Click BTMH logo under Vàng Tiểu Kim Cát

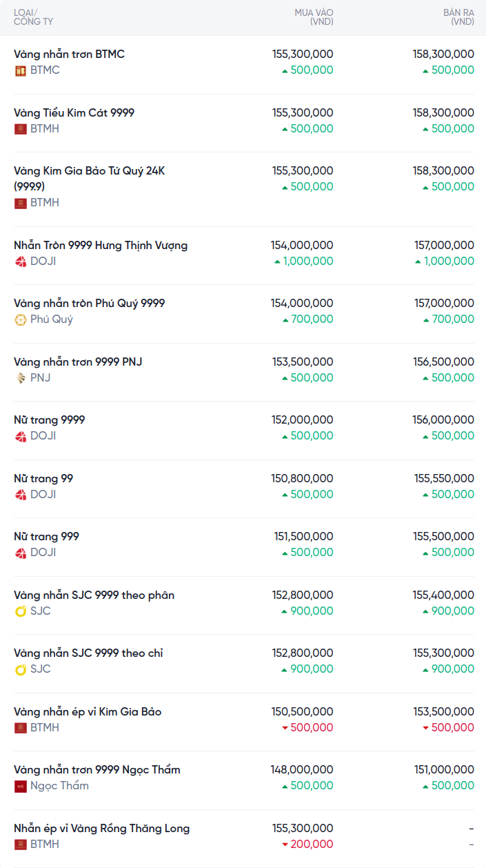21,129
